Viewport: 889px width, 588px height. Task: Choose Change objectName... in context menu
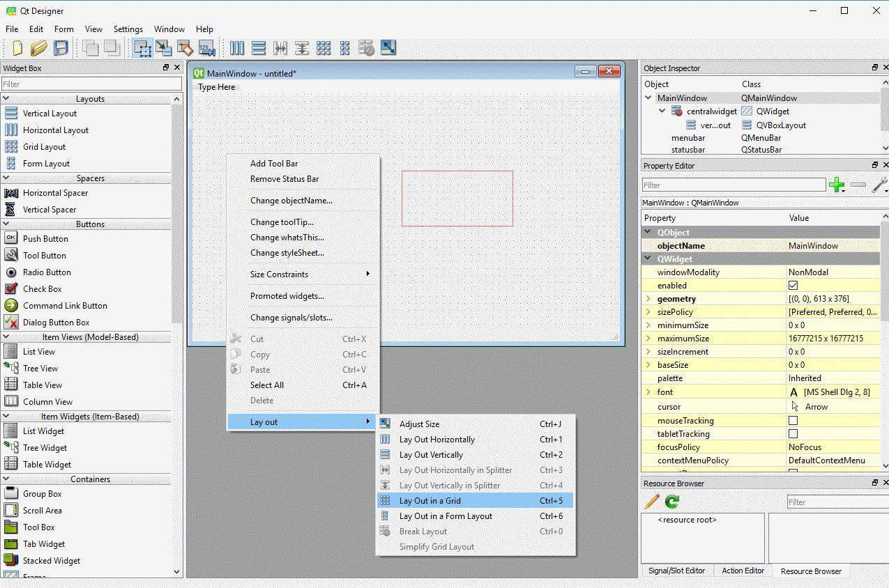[303, 201]
